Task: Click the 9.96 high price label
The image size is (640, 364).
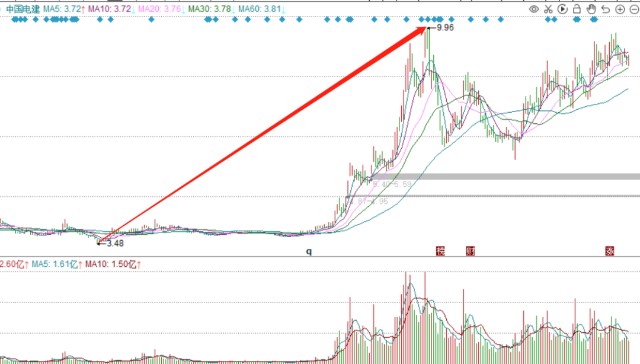Action: [x=445, y=27]
